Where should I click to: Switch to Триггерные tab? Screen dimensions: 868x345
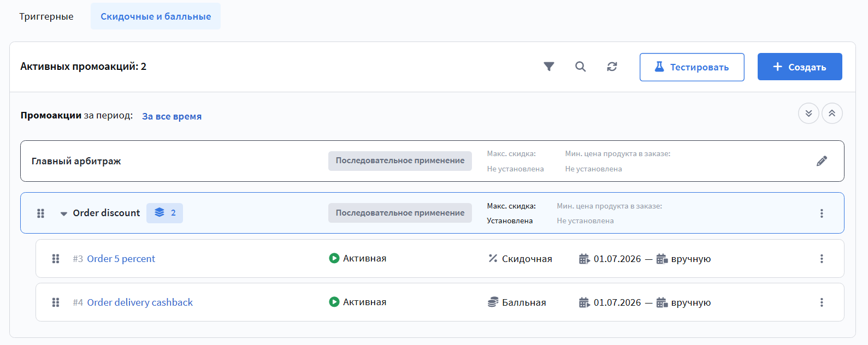tap(46, 16)
